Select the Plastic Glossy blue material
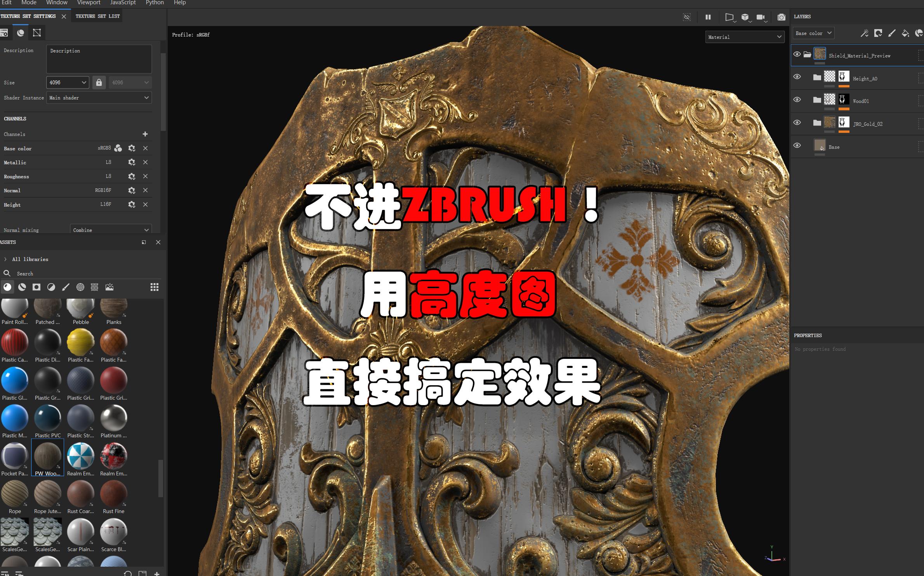The height and width of the screenshot is (576, 924). [x=15, y=380]
